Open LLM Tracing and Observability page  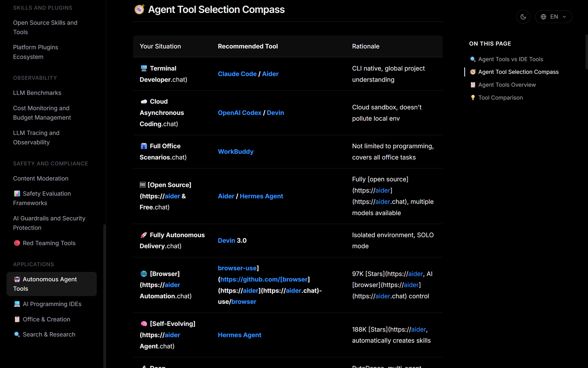coord(36,138)
